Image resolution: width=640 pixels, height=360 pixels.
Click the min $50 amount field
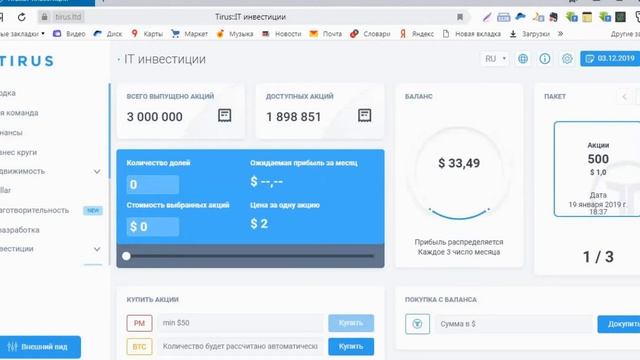(x=240, y=323)
